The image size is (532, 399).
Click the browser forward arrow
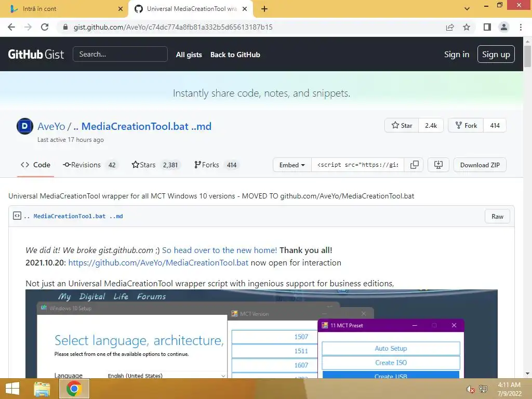pos(28,27)
